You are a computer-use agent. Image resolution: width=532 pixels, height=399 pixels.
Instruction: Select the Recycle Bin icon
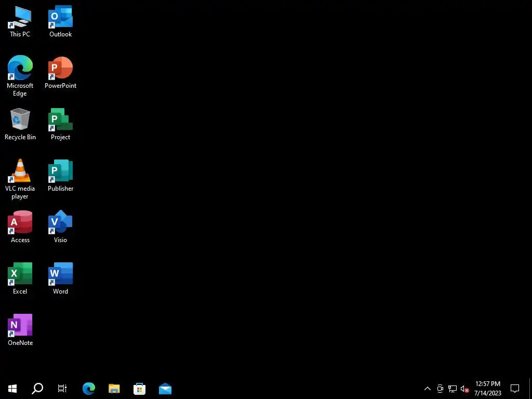coord(20,124)
